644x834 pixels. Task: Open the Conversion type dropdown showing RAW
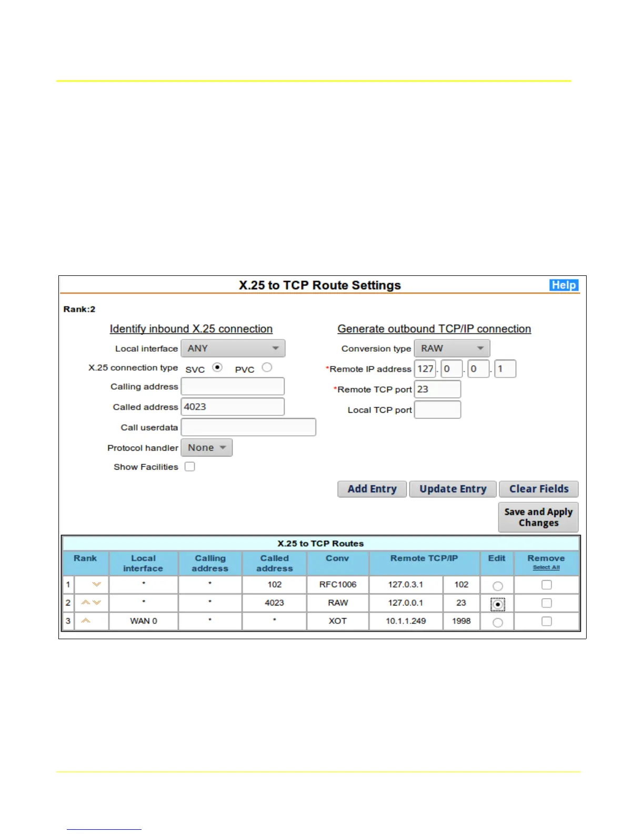click(452, 348)
